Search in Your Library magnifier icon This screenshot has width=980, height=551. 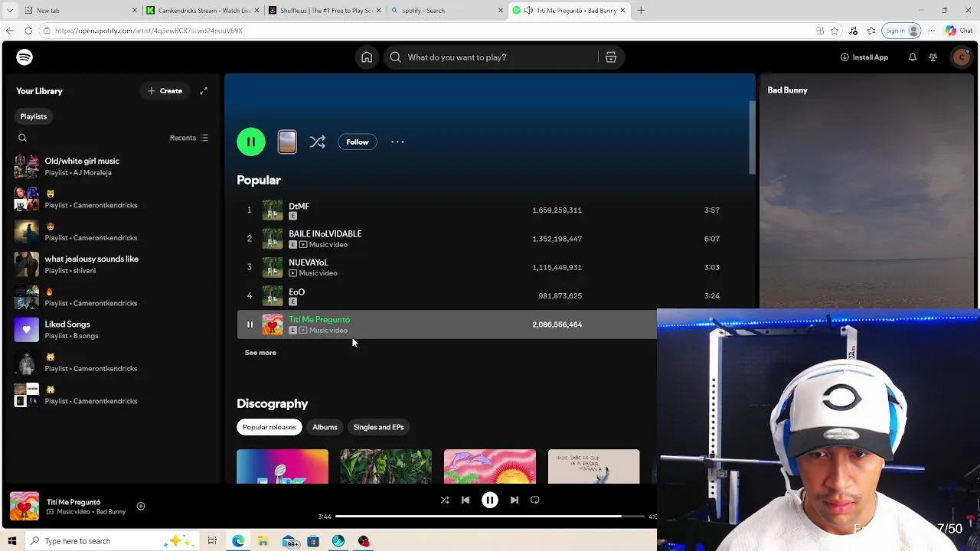(x=22, y=138)
